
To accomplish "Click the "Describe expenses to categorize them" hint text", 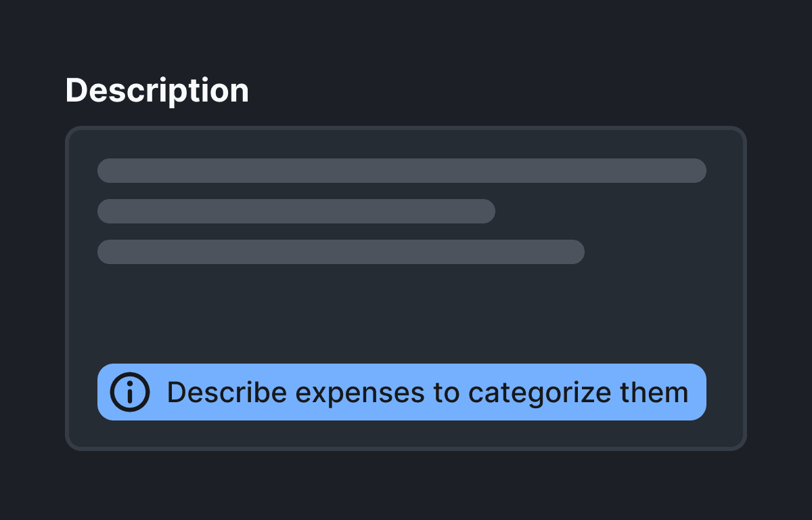I will [x=427, y=393].
